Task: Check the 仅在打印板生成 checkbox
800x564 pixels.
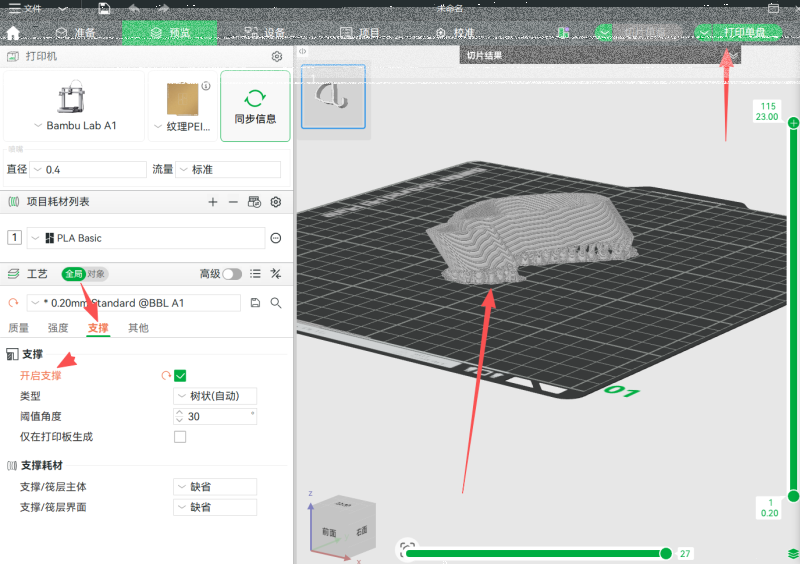Action: pos(180,437)
